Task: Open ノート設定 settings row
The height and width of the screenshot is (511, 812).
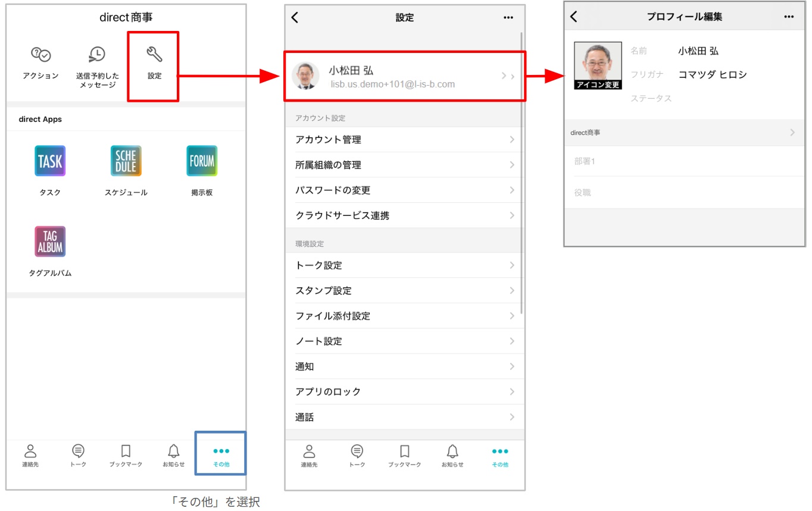Action: click(404, 341)
